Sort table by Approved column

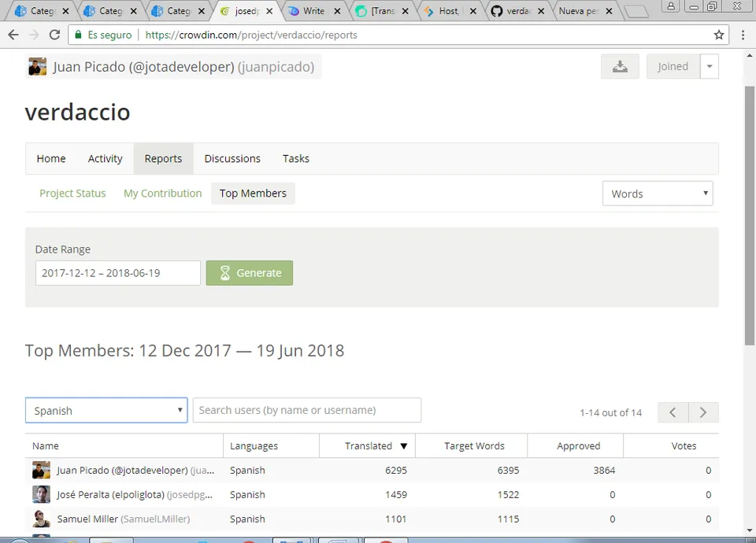click(x=579, y=446)
